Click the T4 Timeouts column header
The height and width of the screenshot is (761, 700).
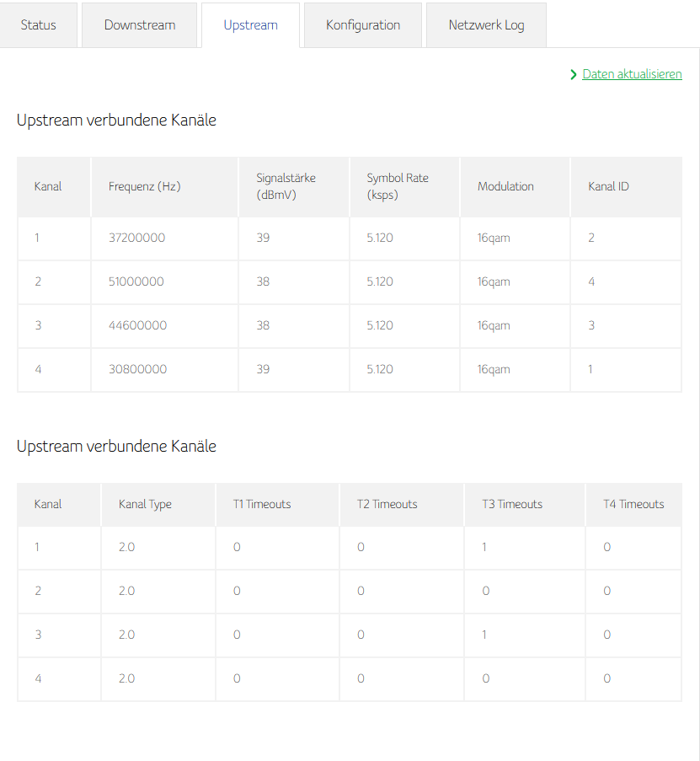click(633, 504)
